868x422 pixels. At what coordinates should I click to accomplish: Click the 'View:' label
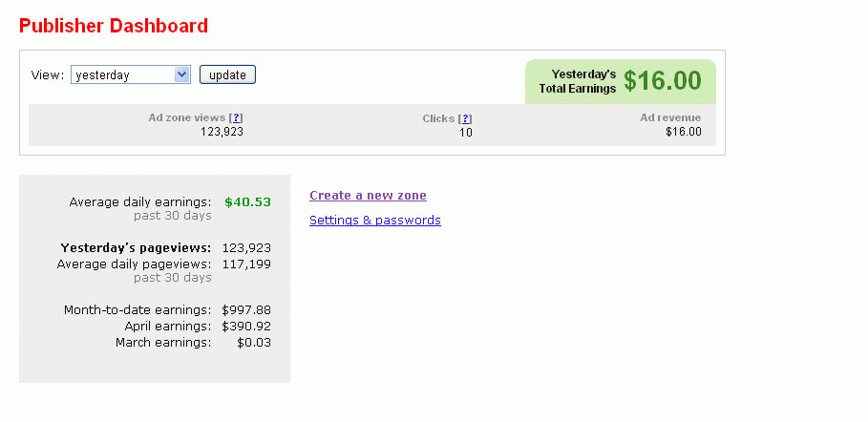tap(47, 75)
